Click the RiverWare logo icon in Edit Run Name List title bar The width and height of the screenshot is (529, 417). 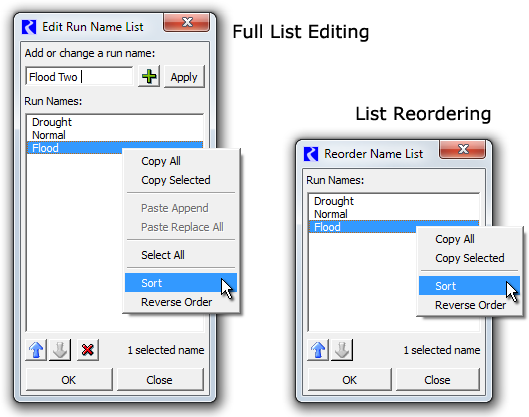(x=29, y=27)
